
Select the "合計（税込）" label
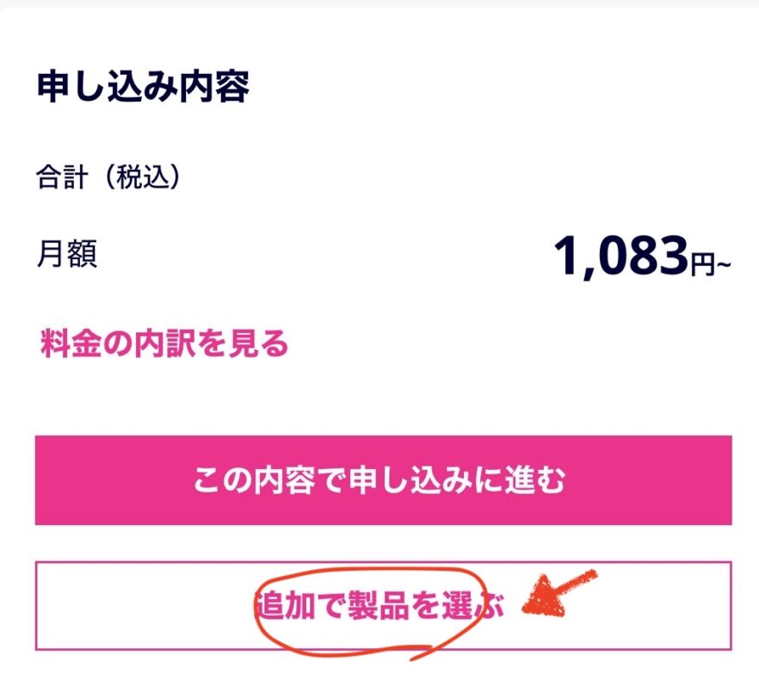coord(108,177)
